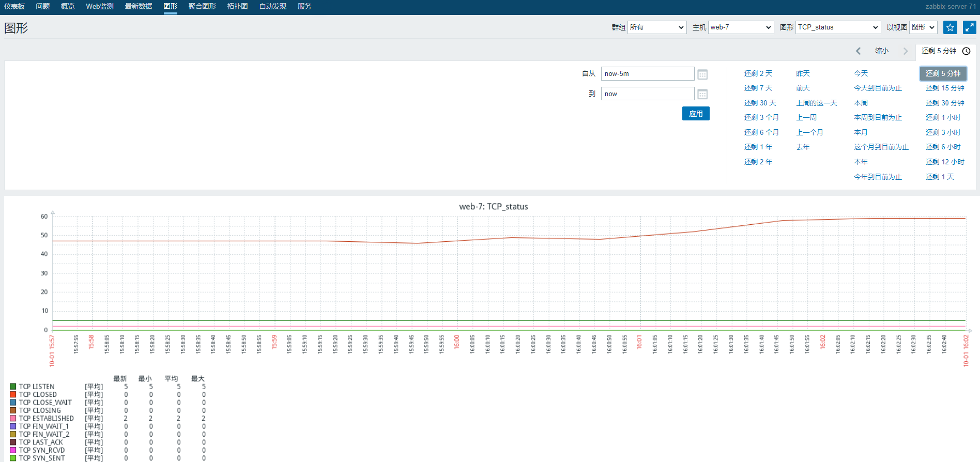This screenshot has height=462, width=980.
Task: Select 本月 time range
Action: click(861, 133)
